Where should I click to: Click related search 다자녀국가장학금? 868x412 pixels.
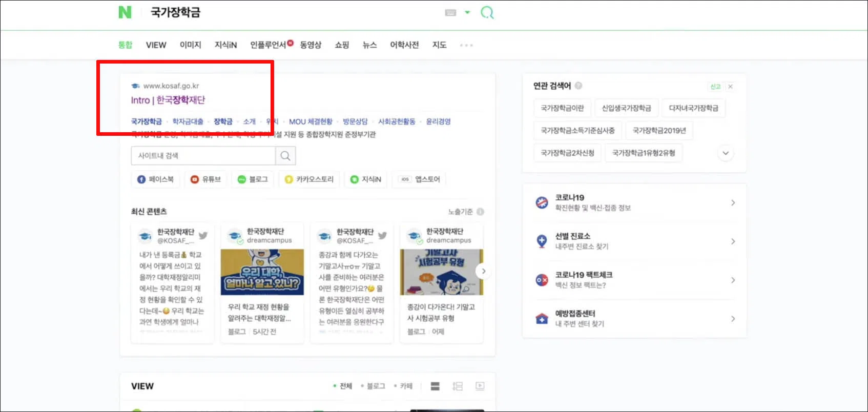(693, 108)
